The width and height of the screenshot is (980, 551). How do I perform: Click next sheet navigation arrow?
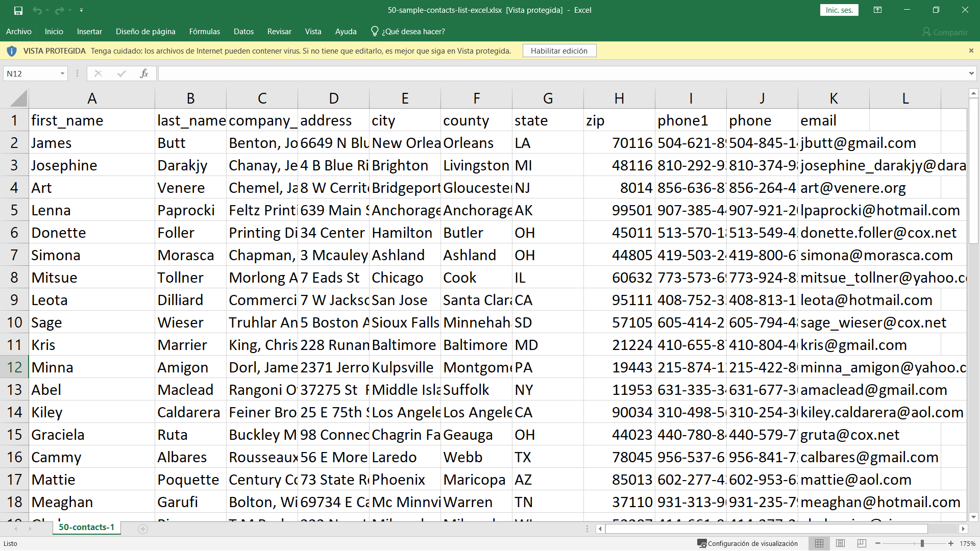[x=30, y=529]
